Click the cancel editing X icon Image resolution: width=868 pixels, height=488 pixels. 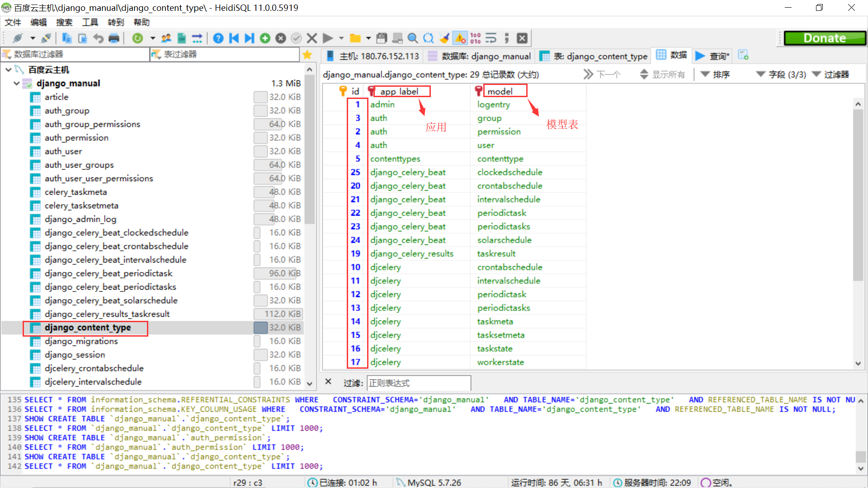312,38
